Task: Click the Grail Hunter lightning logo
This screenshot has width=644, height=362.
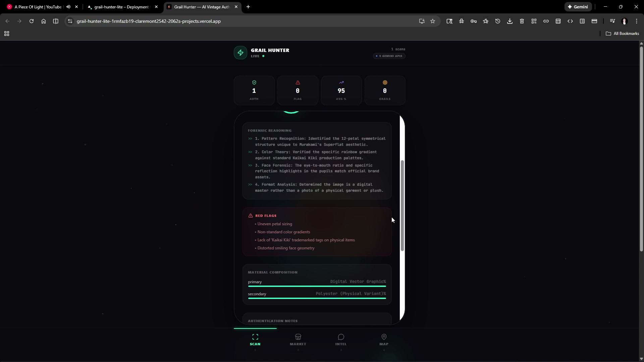Action: click(240, 53)
